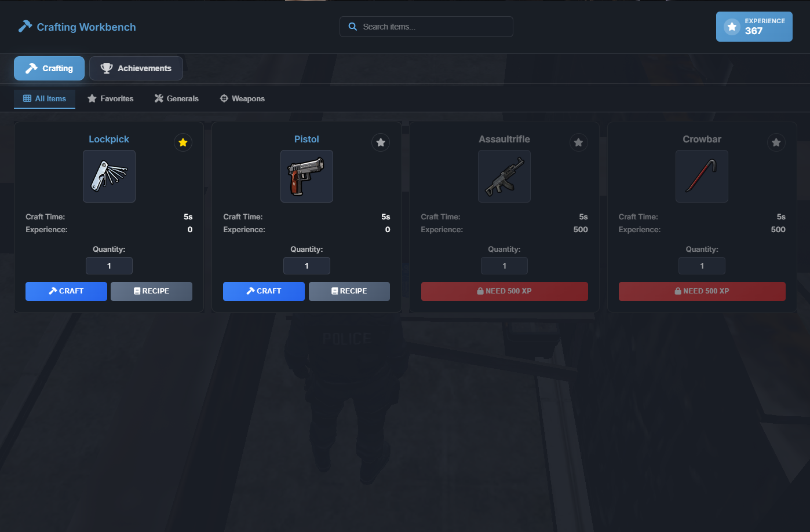Click the trophy icon on the Achievements tab
The height and width of the screenshot is (532, 810).
pos(106,68)
